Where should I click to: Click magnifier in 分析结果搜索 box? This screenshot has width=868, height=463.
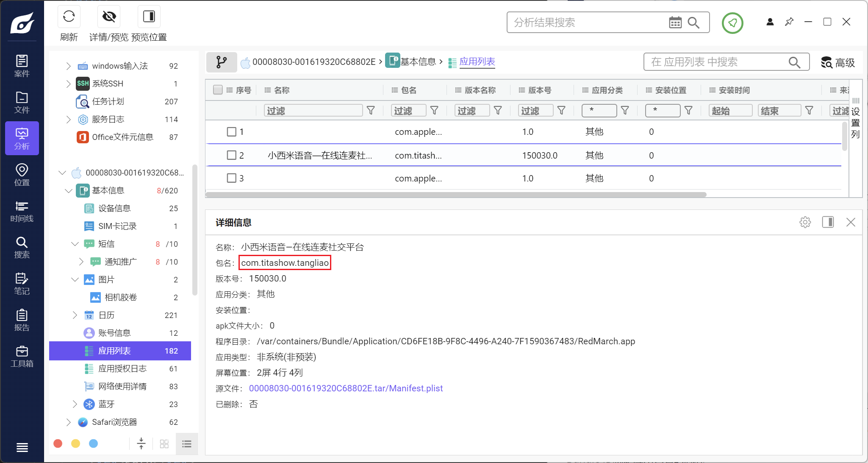pyautogui.click(x=693, y=22)
